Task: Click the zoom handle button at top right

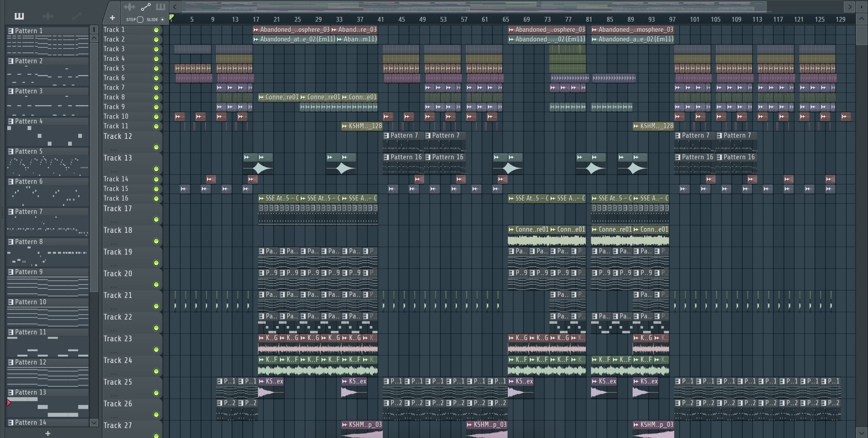Action: coord(862,6)
